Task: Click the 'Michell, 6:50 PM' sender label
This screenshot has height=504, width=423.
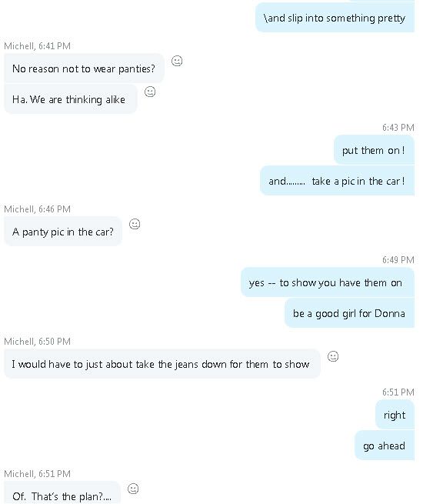Action: pos(37,342)
